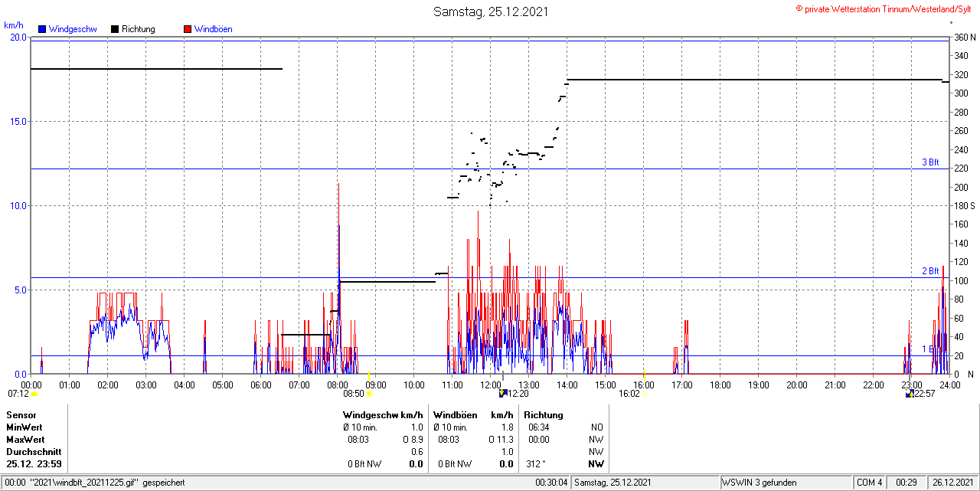Viewport: 980px width, 491px height.
Task: Click the WSWIN 3 gefunden status entry
Action: coord(759,483)
